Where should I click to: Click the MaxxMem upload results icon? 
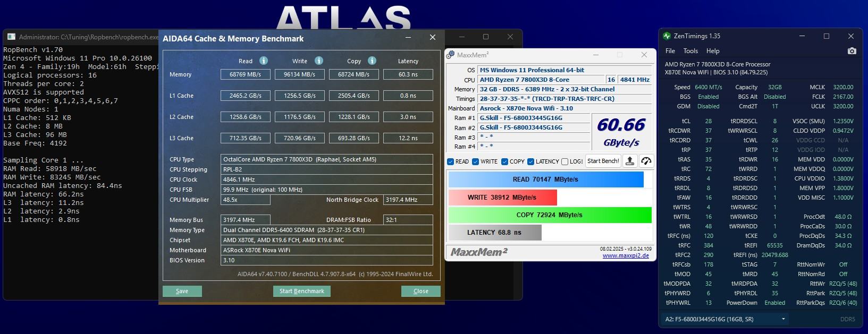pos(630,161)
